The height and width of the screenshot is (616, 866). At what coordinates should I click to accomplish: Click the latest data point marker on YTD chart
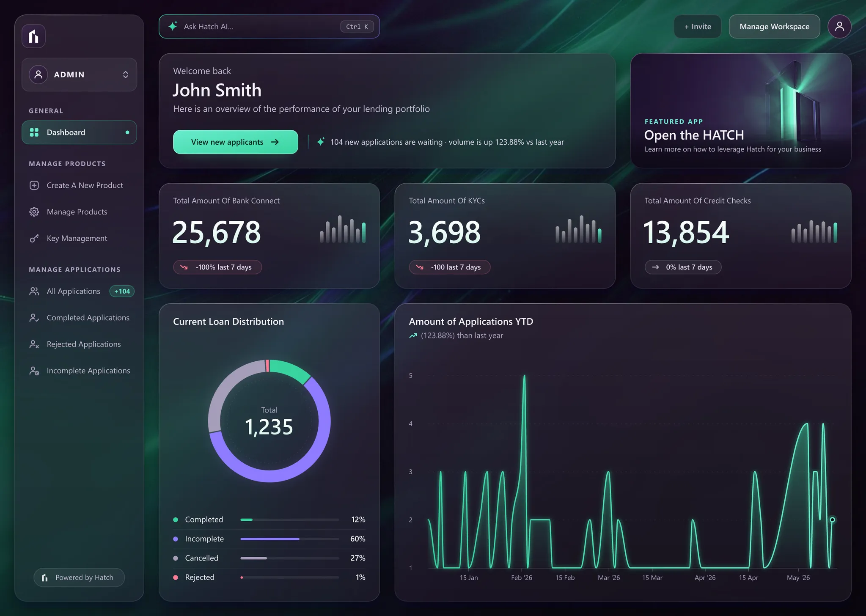click(x=832, y=520)
